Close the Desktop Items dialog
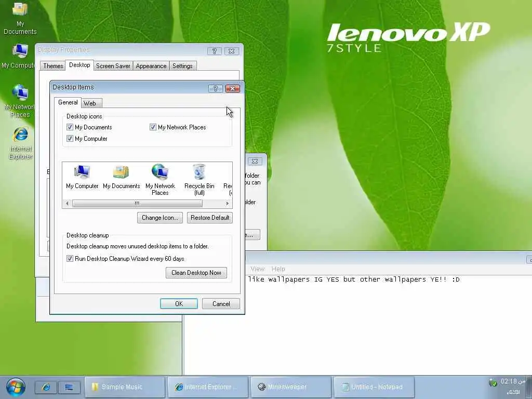 coord(233,88)
